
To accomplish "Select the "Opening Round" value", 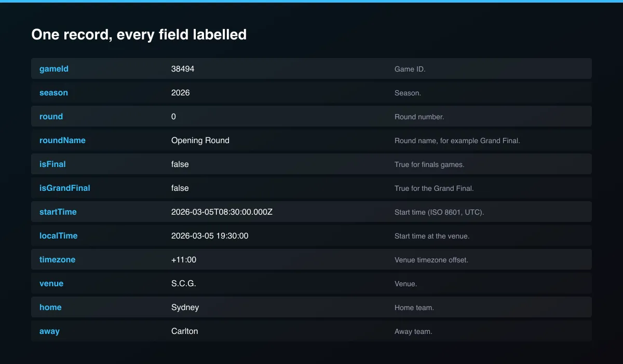I will click(x=200, y=141).
